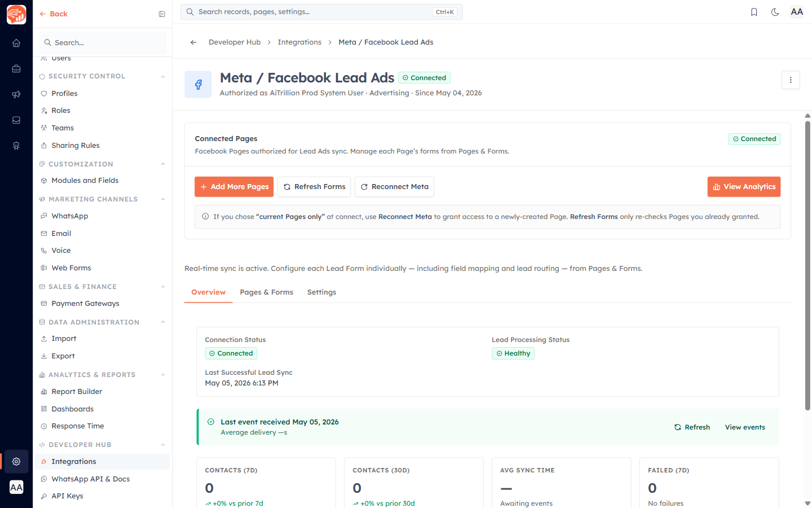Screen dimensions: 812x508
Task: Open the AI bot icon in left rail
Action: coord(16,146)
